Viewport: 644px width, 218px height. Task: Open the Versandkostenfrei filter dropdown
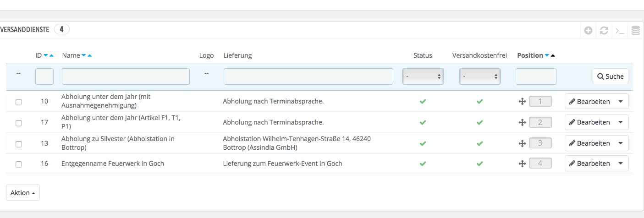(x=479, y=76)
